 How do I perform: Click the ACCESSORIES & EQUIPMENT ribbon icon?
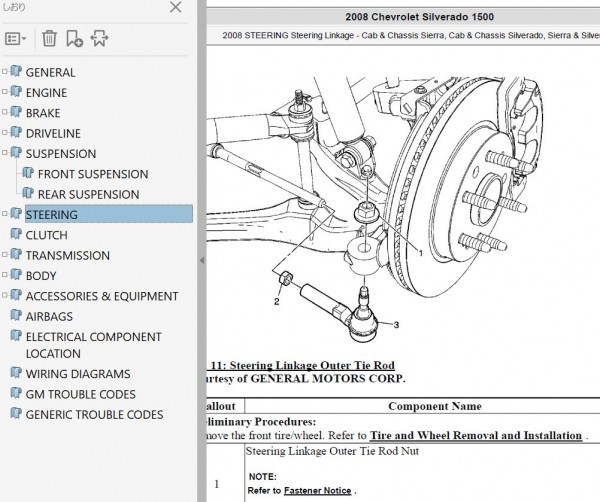coord(16,294)
